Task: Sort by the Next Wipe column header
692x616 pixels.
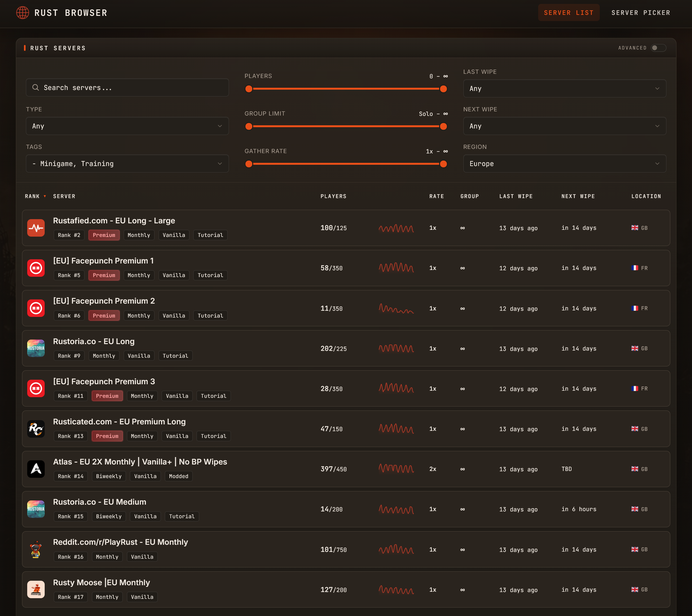Action: [x=578, y=196]
